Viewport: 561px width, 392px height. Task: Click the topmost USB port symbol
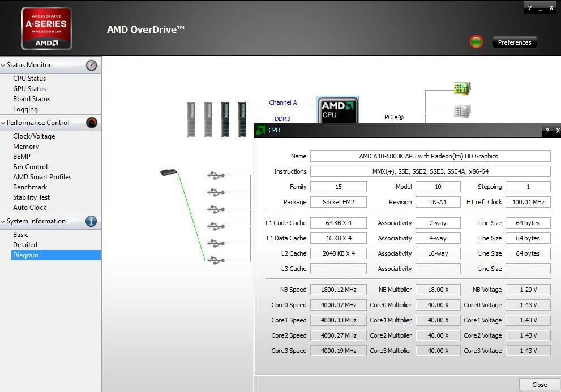point(216,175)
